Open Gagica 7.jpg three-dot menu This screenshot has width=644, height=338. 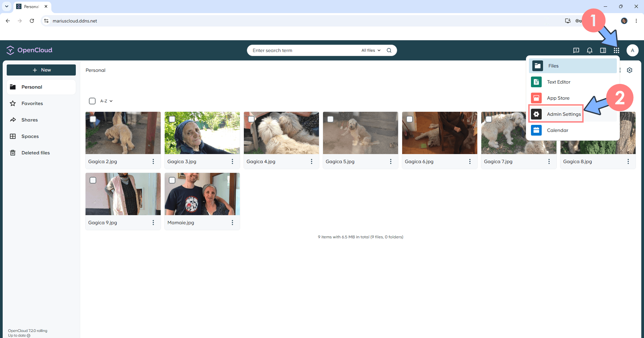click(x=549, y=161)
